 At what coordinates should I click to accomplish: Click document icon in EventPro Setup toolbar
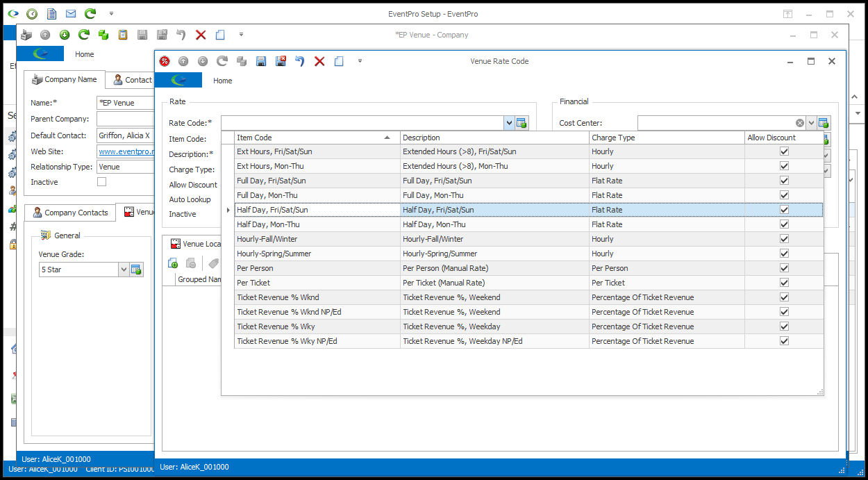pos(51,14)
